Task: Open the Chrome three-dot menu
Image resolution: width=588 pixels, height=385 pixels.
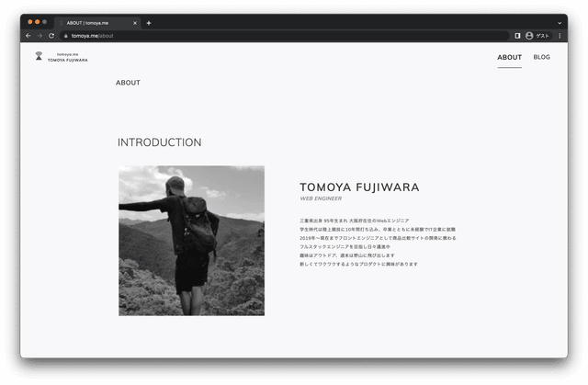Action: point(560,36)
